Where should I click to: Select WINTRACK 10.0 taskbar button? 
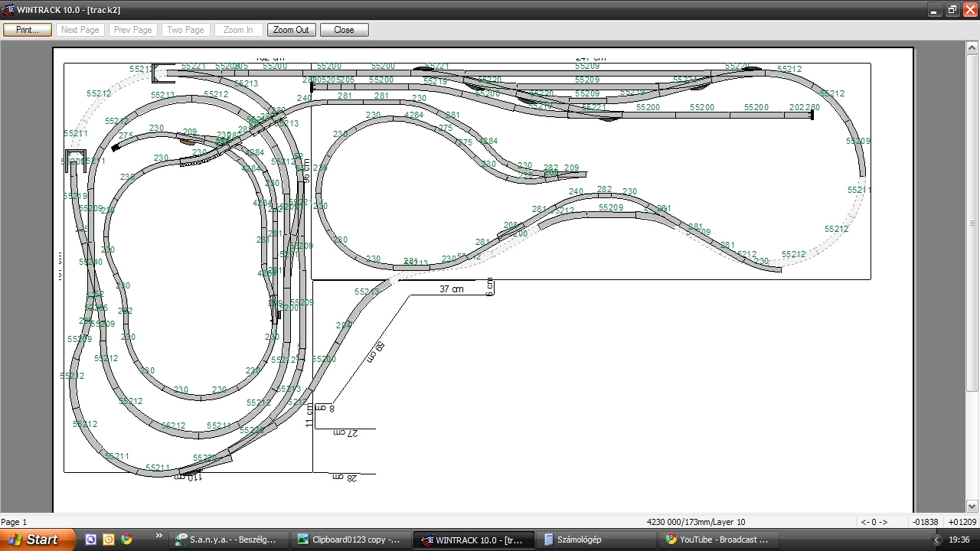(x=475, y=540)
